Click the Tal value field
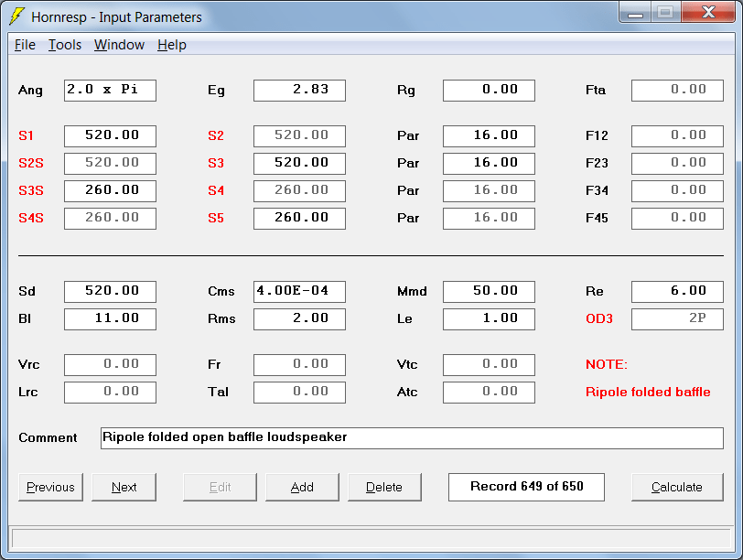Viewport: 743px width, 560px height. click(299, 393)
